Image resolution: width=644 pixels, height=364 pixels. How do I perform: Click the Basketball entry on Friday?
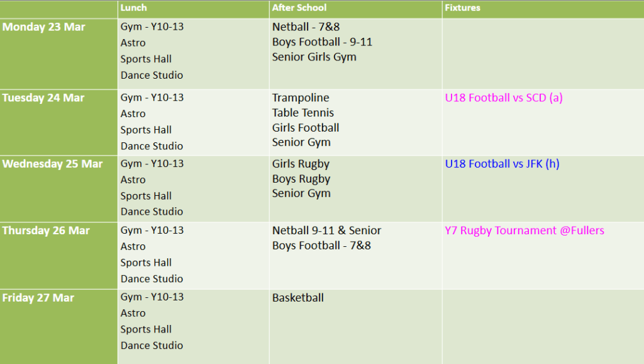tap(298, 298)
